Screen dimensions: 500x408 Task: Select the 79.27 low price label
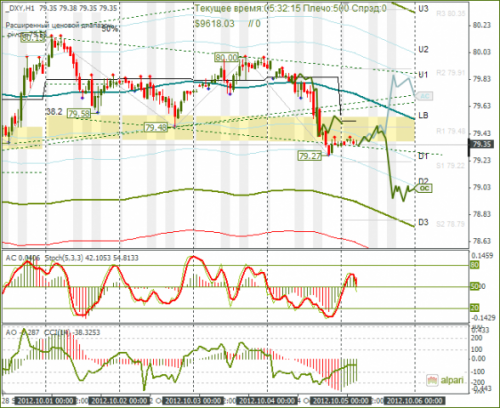tap(310, 156)
